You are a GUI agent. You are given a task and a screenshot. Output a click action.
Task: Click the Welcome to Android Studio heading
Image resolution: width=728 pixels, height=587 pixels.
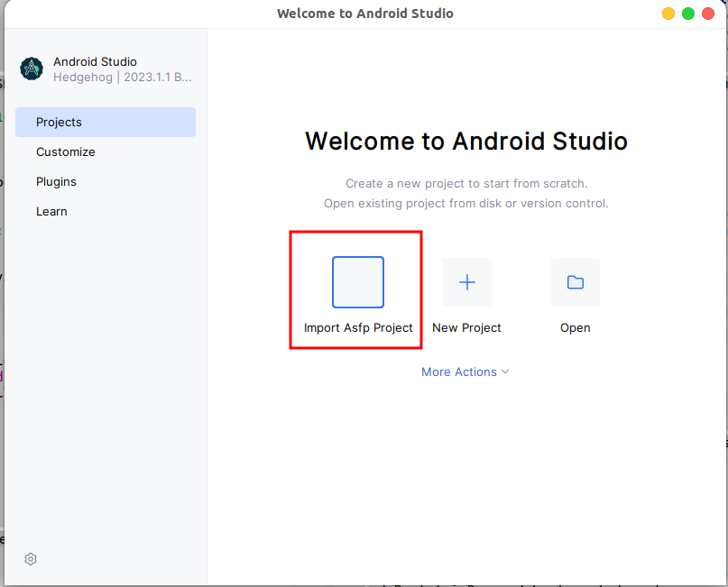tap(466, 141)
